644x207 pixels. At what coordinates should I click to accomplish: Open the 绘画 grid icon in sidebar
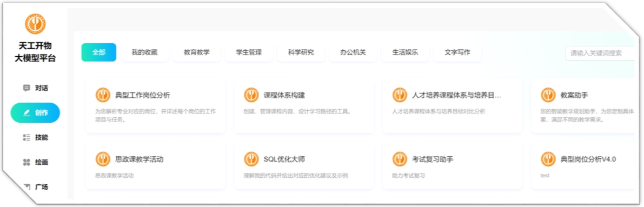[x=26, y=162]
